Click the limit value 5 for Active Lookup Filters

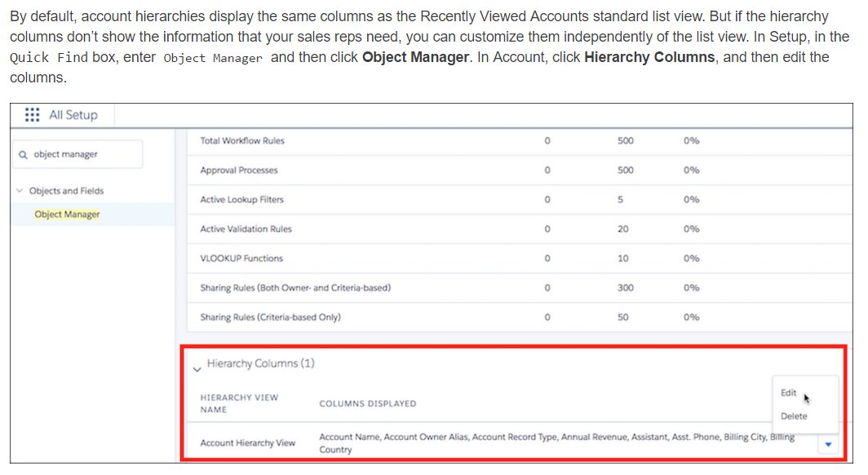coord(621,199)
